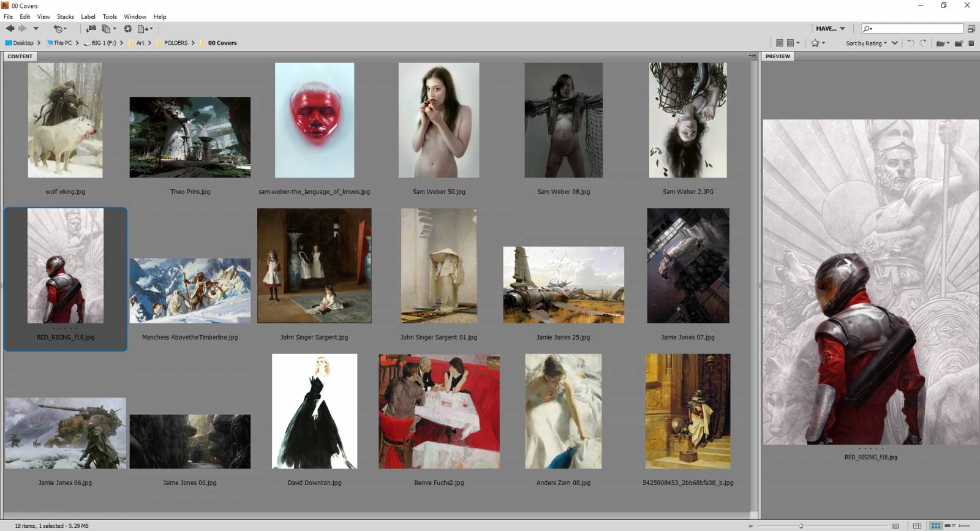980x531 pixels.
Task: Open the Window menu
Action: (135, 17)
